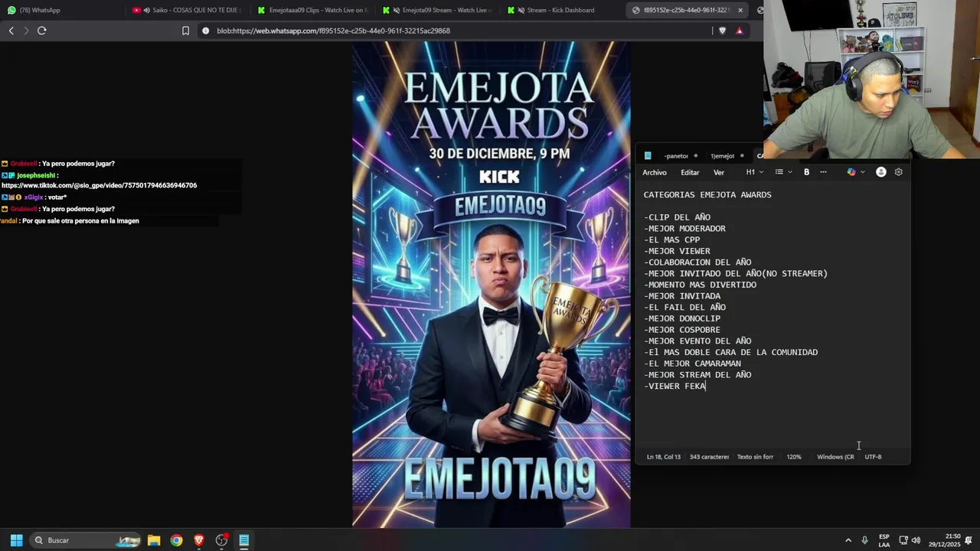Click the Ln 18, Col 13 status entry
Screen dimensions: 980x551
(x=663, y=457)
